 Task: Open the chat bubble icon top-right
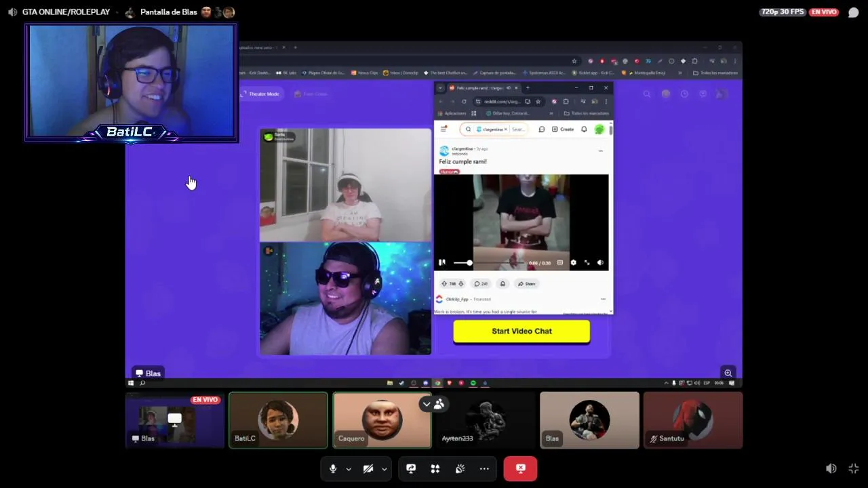854,12
